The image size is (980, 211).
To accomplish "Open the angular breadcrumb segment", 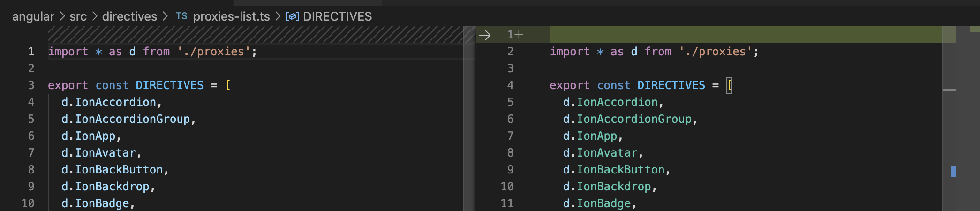I will coord(33,16).
